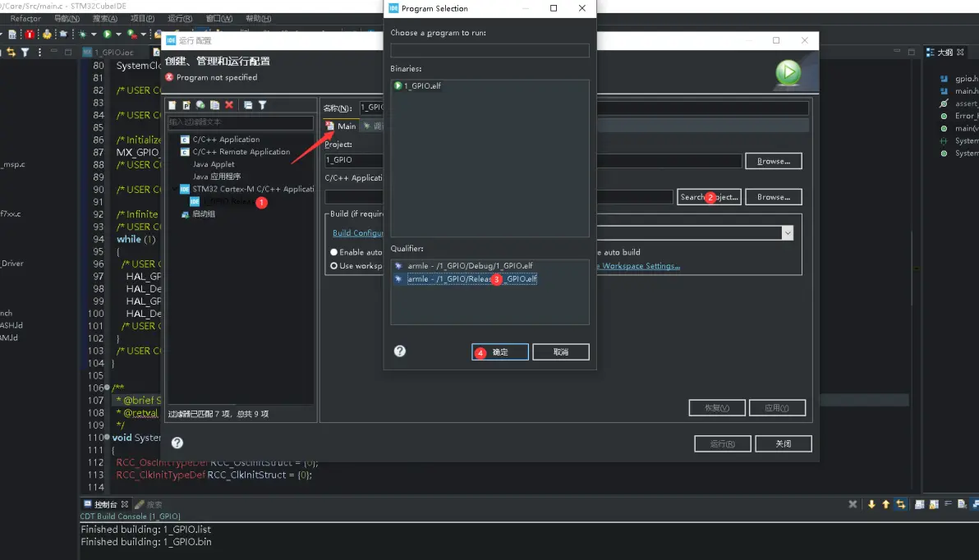Click the duplicate configuration icon
This screenshot has width=979, height=560.
[215, 105]
